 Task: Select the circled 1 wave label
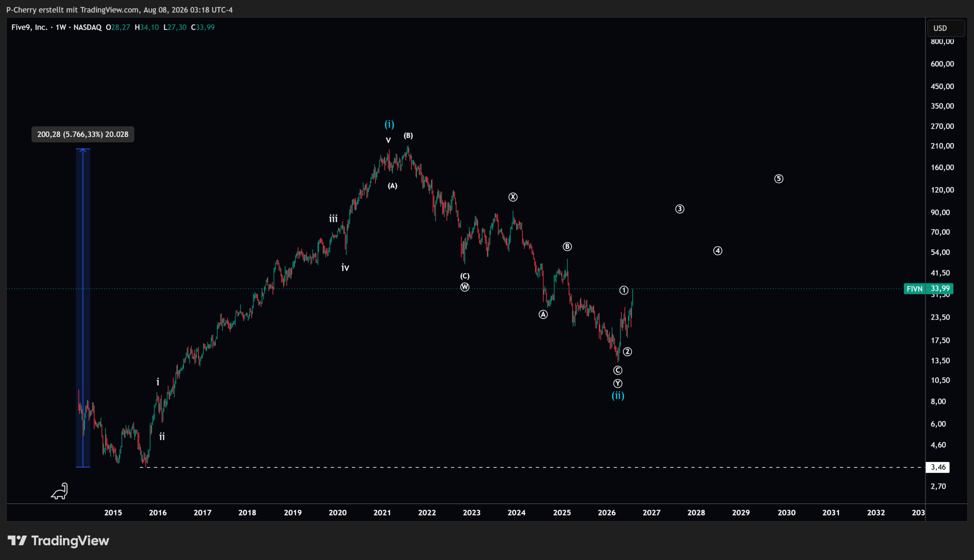[x=624, y=290]
